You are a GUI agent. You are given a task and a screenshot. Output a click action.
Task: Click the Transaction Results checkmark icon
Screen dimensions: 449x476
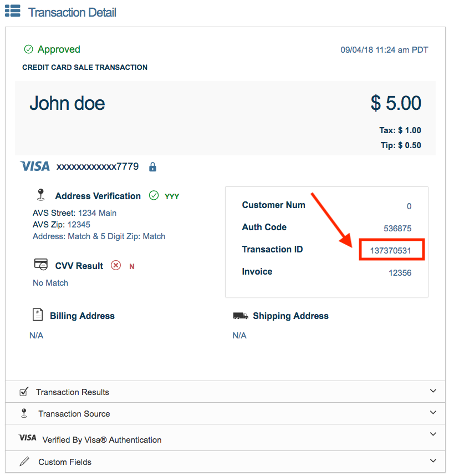23,391
